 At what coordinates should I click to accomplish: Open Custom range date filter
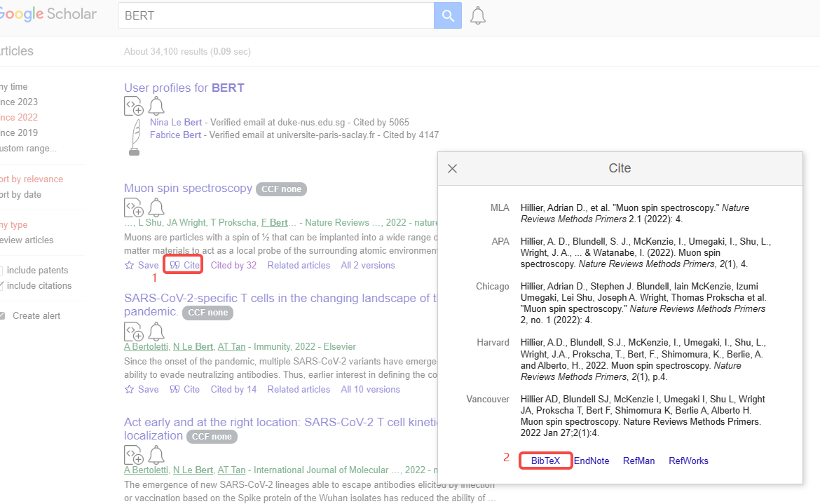28,148
